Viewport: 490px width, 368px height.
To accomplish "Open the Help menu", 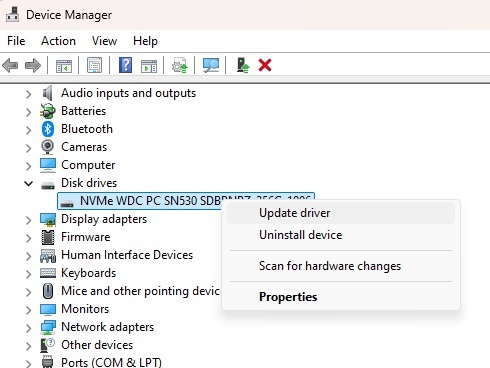I will click(145, 41).
